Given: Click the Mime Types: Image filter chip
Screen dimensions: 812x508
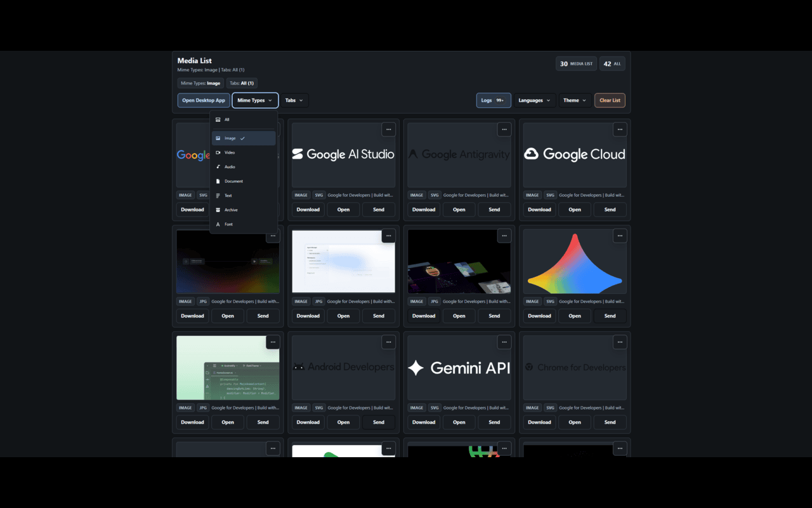Looking at the screenshot, I should click(x=200, y=83).
